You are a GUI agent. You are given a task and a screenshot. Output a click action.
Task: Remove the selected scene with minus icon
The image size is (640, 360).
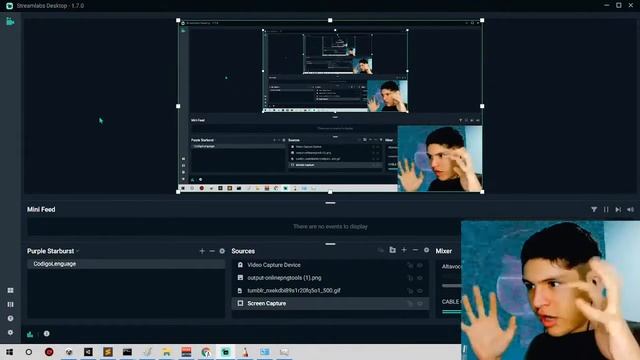point(212,251)
